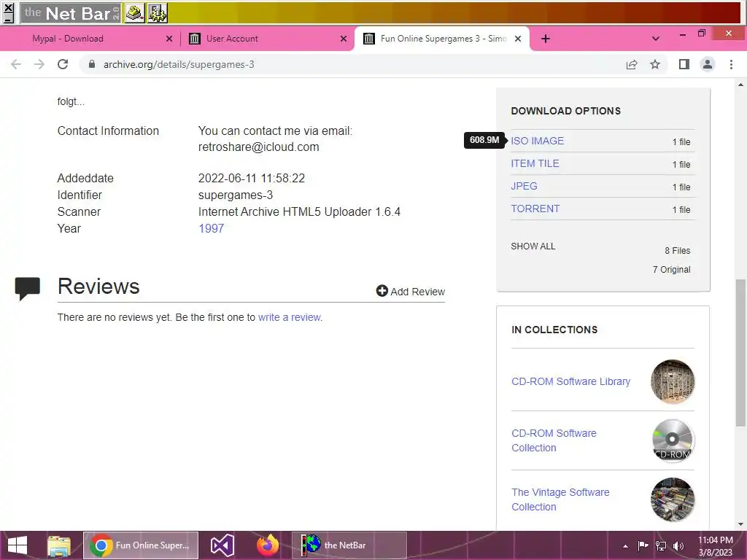This screenshot has width=747, height=560.
Task: Click the address bar URL
Action: (x=179, y=64)
